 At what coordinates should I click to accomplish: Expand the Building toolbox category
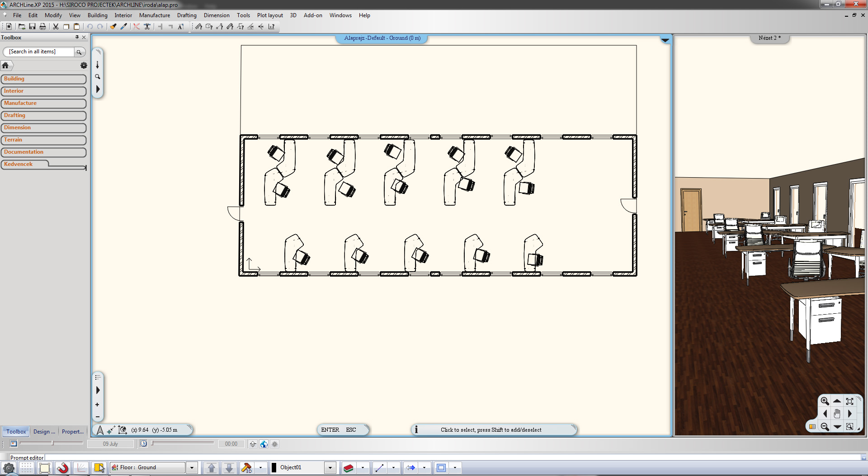[x=43, y=79]
